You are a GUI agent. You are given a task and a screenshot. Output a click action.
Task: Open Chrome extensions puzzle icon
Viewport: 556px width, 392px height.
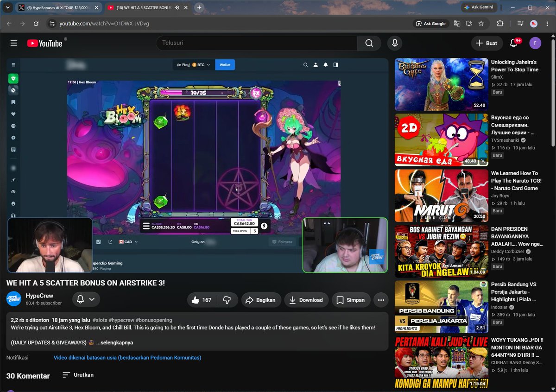(x=500, y=24)
